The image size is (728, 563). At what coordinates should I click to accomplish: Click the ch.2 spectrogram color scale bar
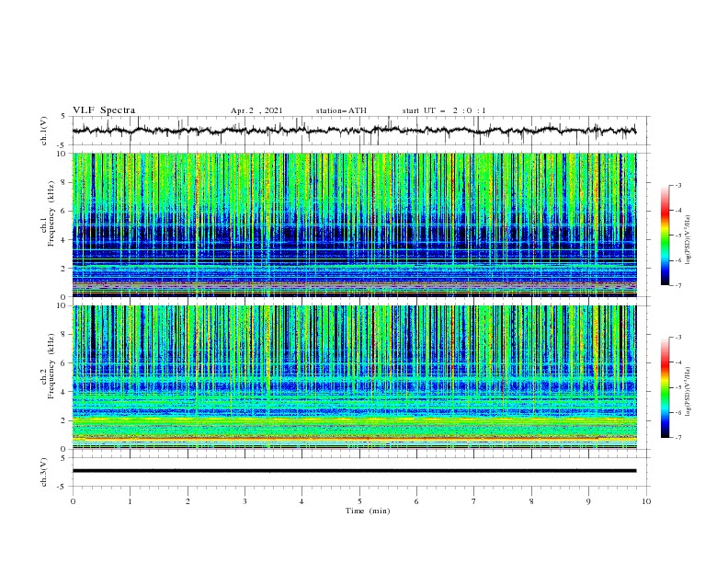point(665,387)
